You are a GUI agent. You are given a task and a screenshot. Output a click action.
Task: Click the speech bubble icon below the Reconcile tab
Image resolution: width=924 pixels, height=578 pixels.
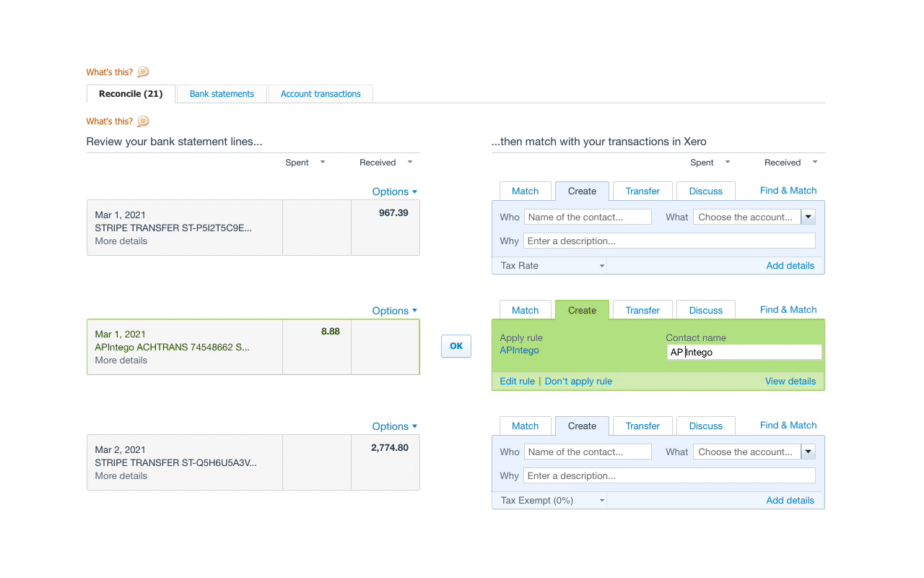click(143, 121)
